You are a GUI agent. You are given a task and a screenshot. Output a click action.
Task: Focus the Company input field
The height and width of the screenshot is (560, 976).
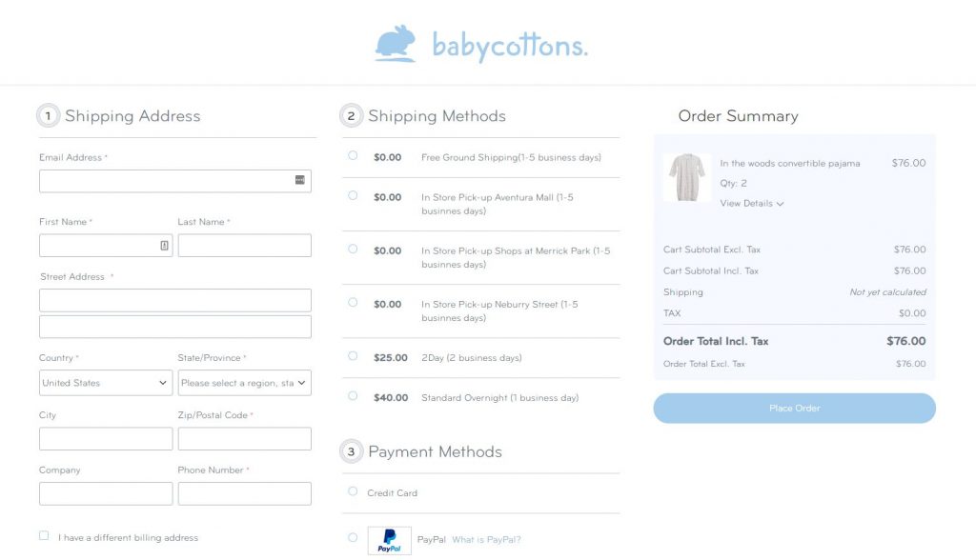point(106,493)
